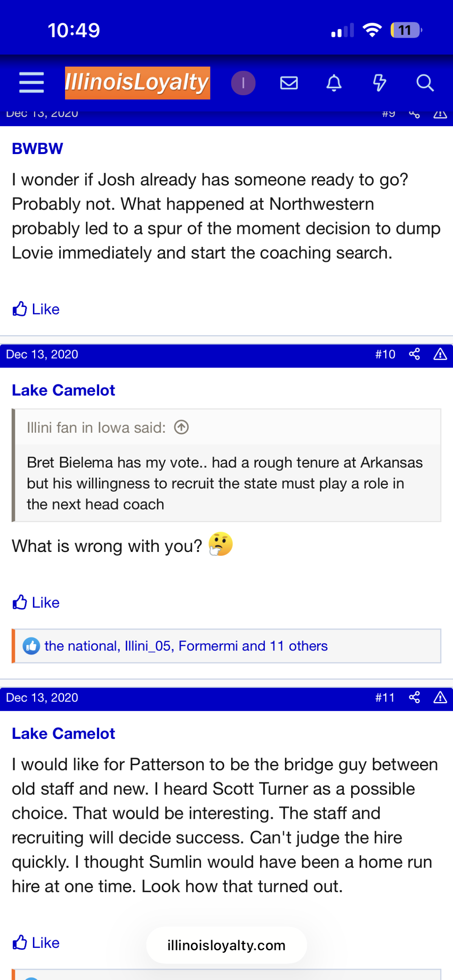The width and height of the screenshot is (453, 980).
Task: Open Lake Camelot's profile on post #10
Action: click(63, 390)
